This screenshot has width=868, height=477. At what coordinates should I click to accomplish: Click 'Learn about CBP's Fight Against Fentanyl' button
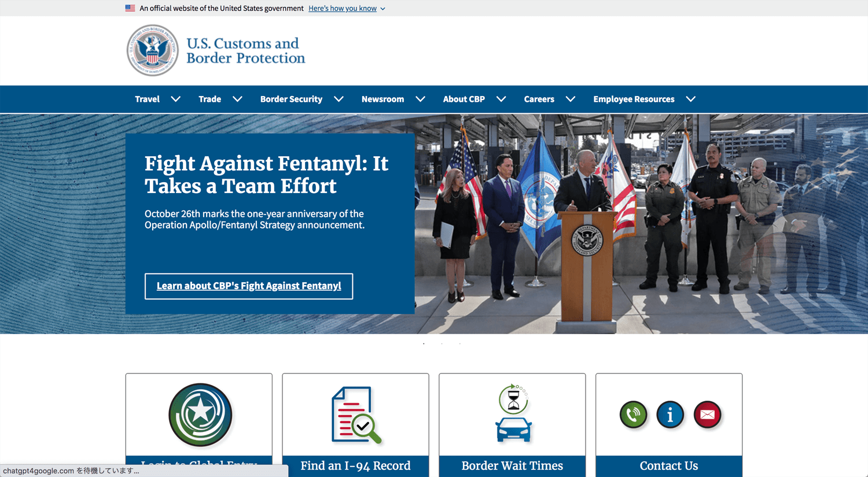pyautogui.click(x=249, y=286)
